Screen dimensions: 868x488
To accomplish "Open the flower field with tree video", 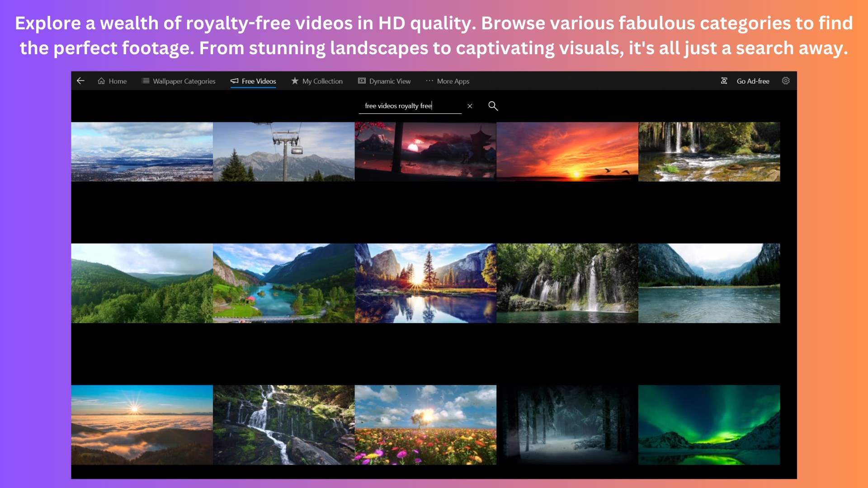I will point(425,425).
